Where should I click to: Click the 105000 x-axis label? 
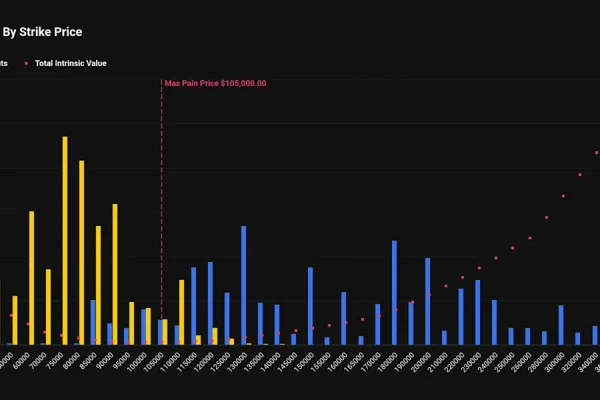[151, 364]
